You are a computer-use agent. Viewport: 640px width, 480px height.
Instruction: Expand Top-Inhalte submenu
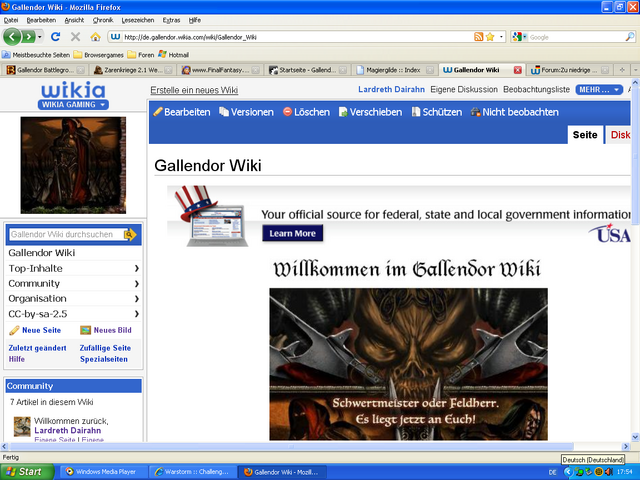point(136,268)
